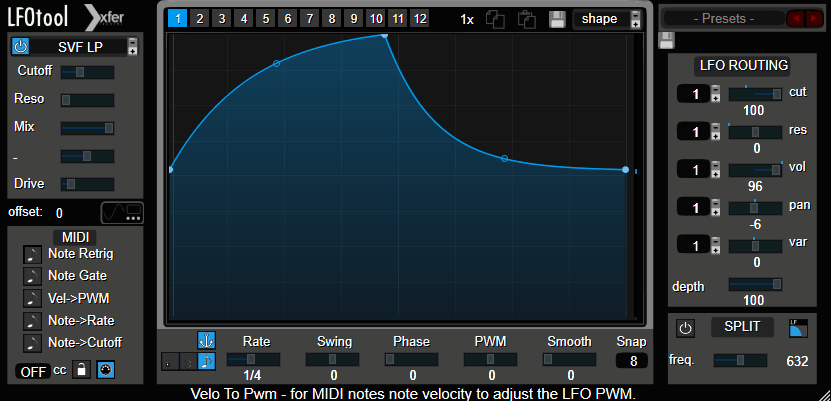The width and height of the screenshot is (831, 401).
Task: Open the SVF LP filter type selector
Action: pos(78,47)
